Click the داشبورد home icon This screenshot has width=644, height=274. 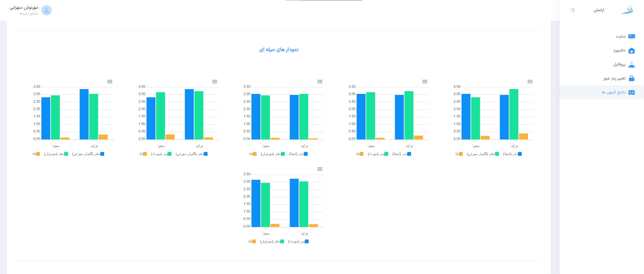click(x=632, y=50)
